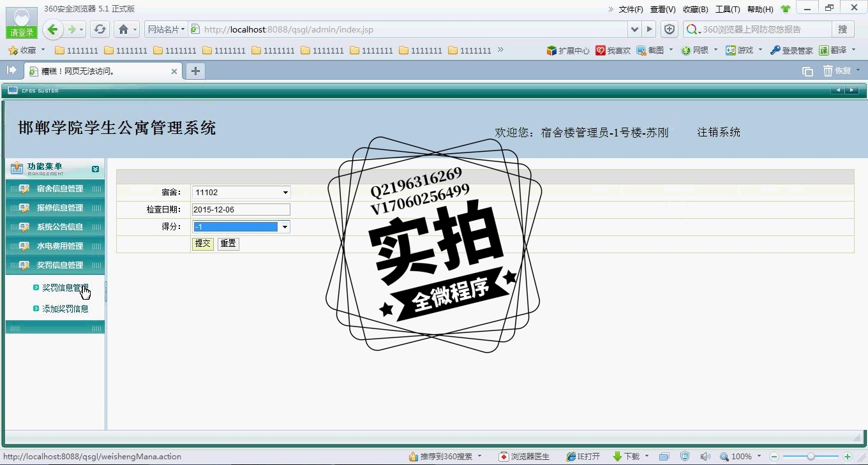Open a new browser tab

pos(195,71)
